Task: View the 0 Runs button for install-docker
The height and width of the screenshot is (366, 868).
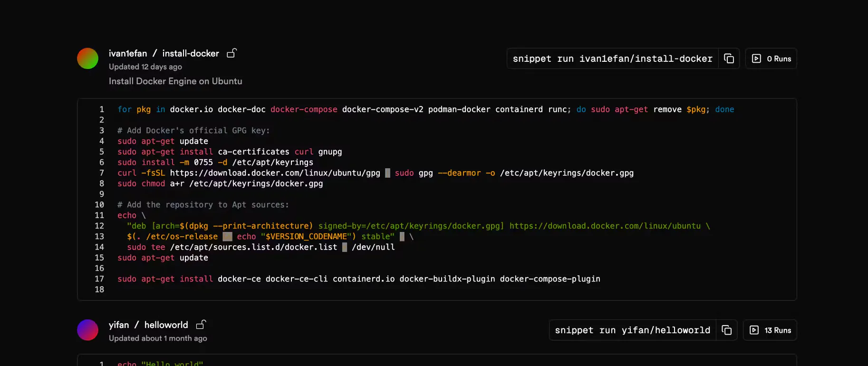Action: (771, 58)
